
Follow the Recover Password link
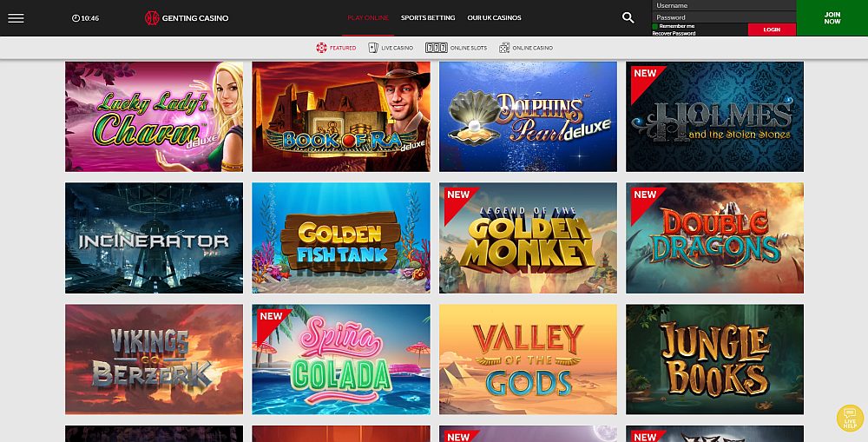tap(674, 33)
